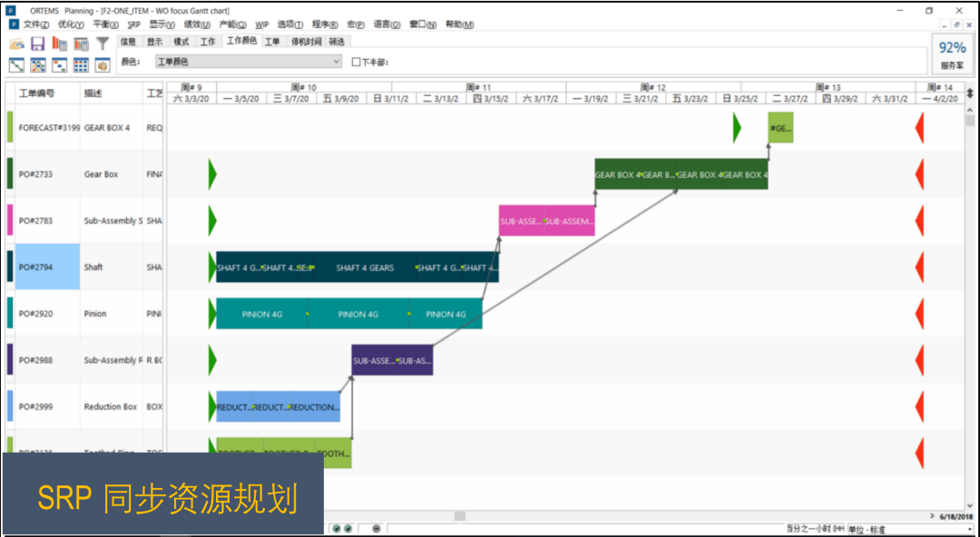Open the 文件 menu
Screen dimensions: 980x537
[36, 24]
